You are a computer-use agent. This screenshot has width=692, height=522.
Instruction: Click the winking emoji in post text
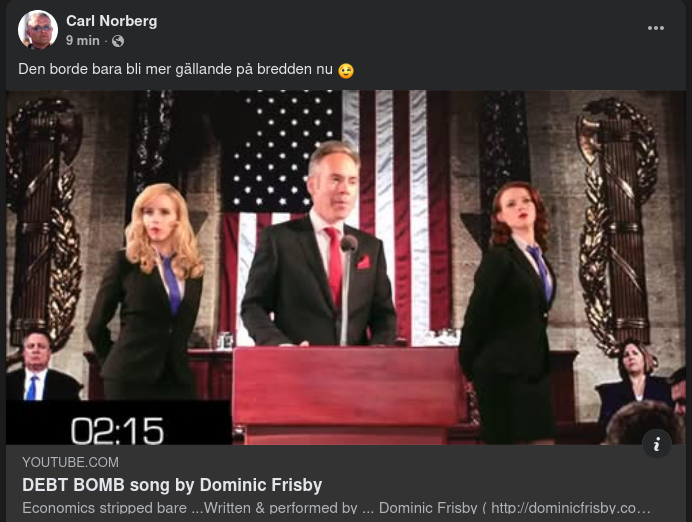pyautogui.click(x=346, y=71)
